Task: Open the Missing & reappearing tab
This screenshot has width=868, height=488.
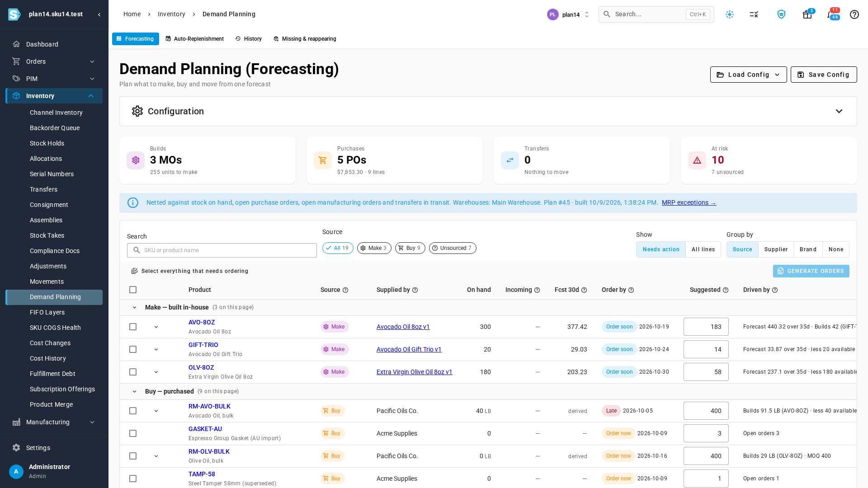Action: tap(305, 39)
